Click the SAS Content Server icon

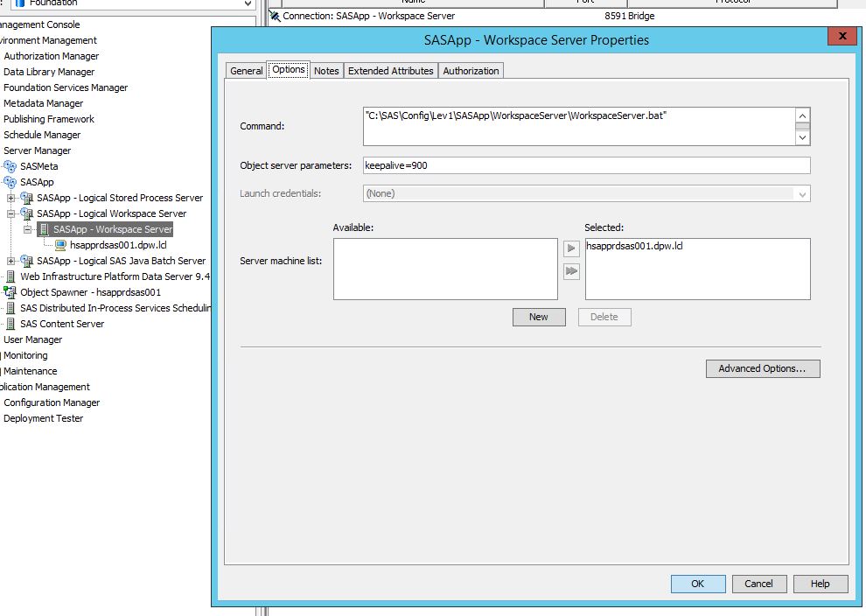(10, 324)
